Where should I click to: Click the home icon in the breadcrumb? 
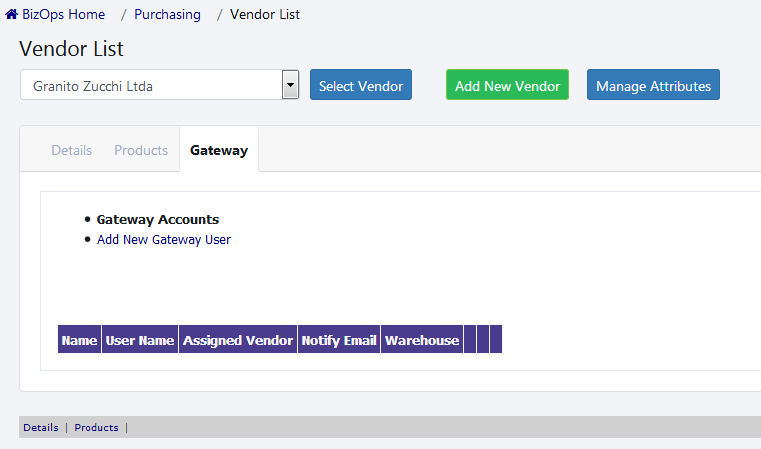coord(12,15)
